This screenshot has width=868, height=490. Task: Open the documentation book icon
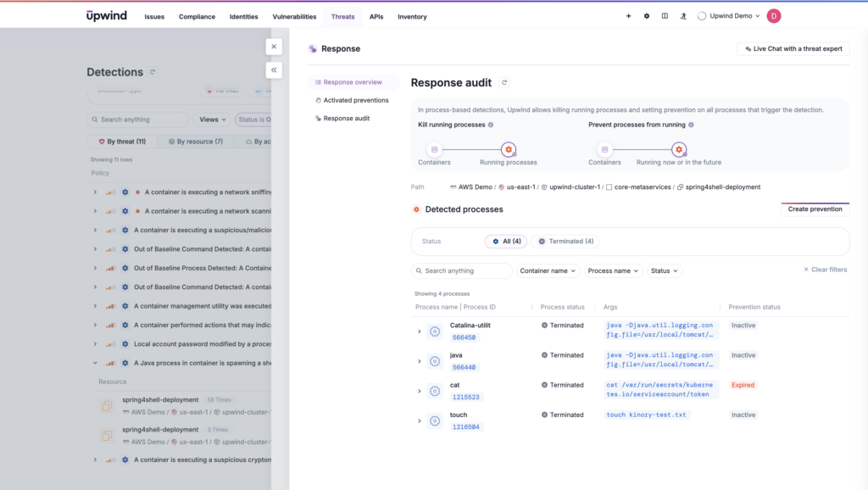click(x=665, y=16)
